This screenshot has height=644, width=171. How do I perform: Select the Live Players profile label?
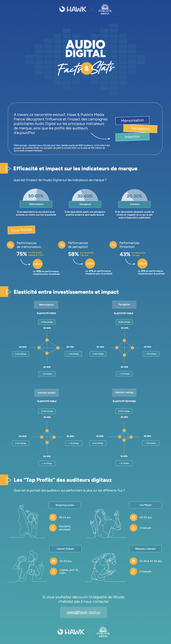[145, 505]
